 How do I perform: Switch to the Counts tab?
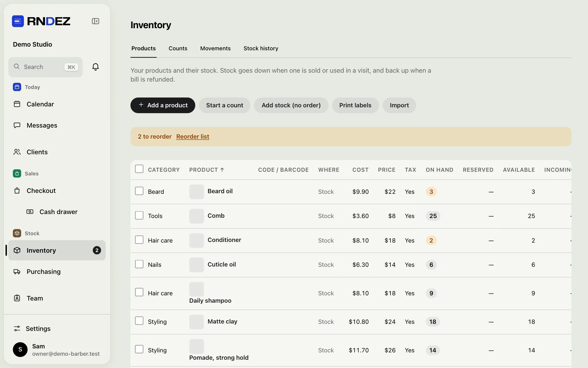pyautogui.click(x=178, y=48)
